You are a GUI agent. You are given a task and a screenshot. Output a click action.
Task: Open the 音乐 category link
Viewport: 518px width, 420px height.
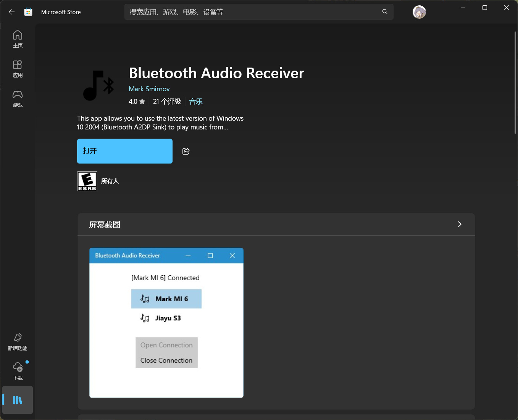tap(196, 102)
